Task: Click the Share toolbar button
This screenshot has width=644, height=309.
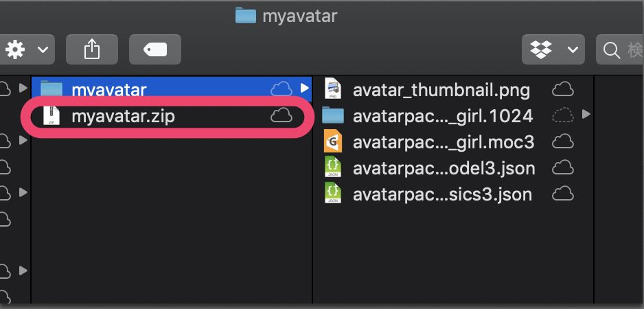Action: tap(91, 49)
